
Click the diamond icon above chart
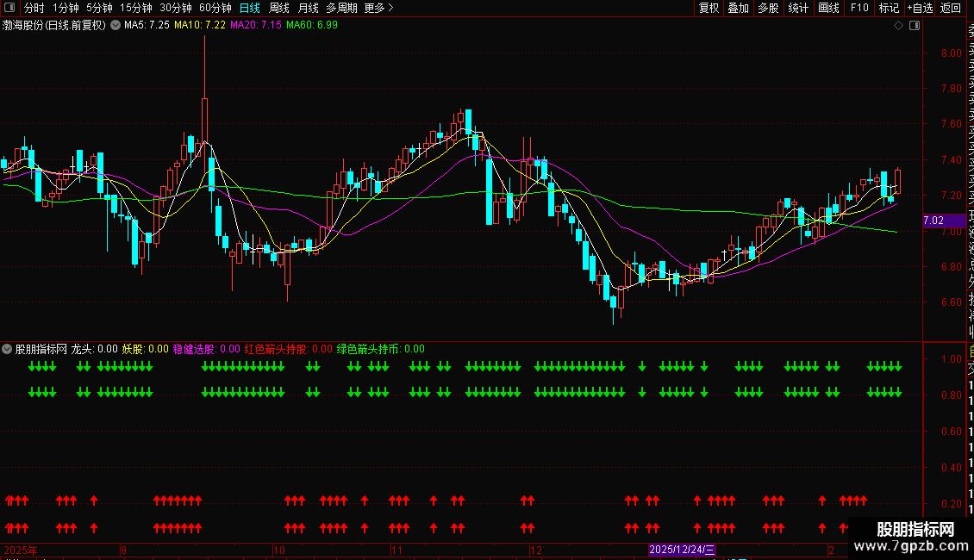click(x=898, y=26)
